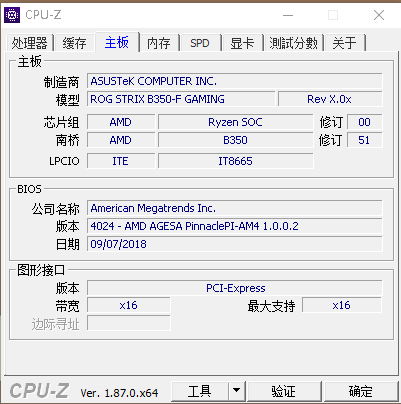Click the manufacturer field ASUSTeK COMPUTER INC.

pos(235,81)
